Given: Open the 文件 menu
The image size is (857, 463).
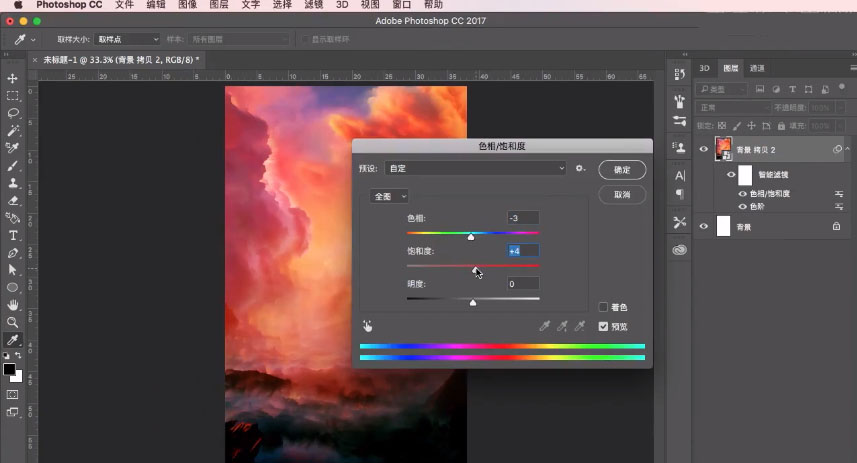Looking at the screenshot, I should [125, 5].
